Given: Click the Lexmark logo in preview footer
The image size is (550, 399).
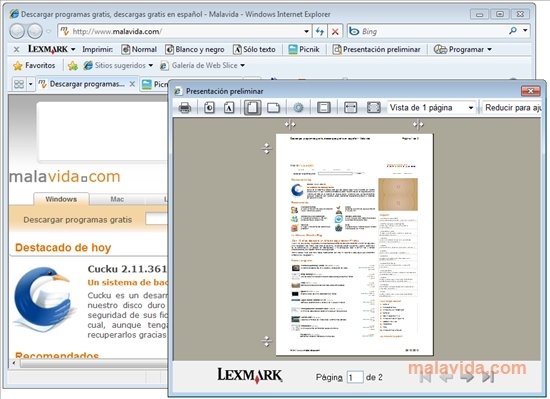Looking at the screenshot, I should click(x=249, y=375).
